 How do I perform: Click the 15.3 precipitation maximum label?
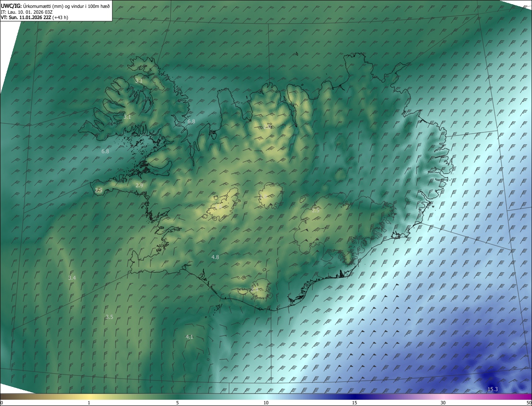point(493,389)
